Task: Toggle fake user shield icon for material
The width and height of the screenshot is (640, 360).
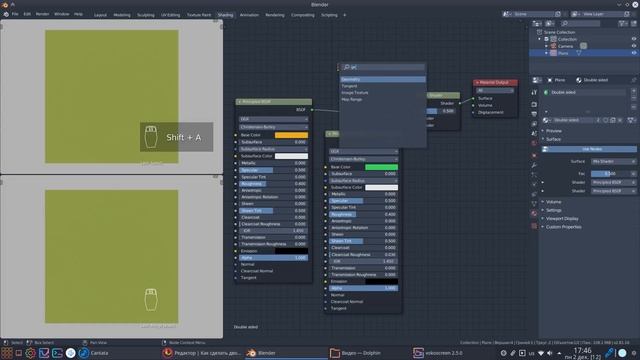Action: pyautogui.click(x=606, y=120)
